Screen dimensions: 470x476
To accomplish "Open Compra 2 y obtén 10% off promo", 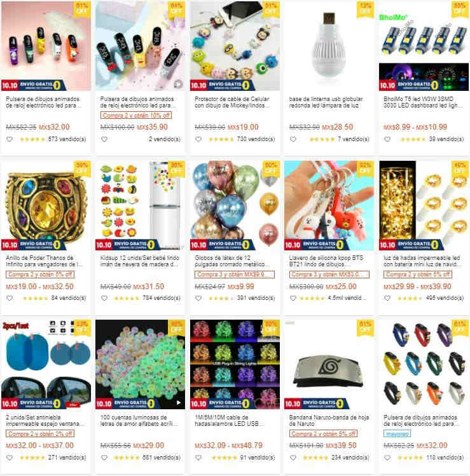I will pyautogui.click(x=136, y=116).
